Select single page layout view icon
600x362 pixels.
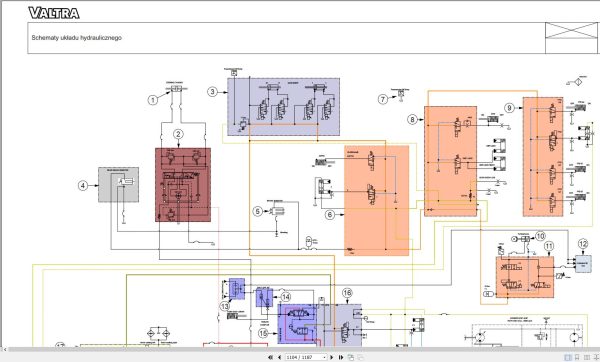click(x=568, y=357)
